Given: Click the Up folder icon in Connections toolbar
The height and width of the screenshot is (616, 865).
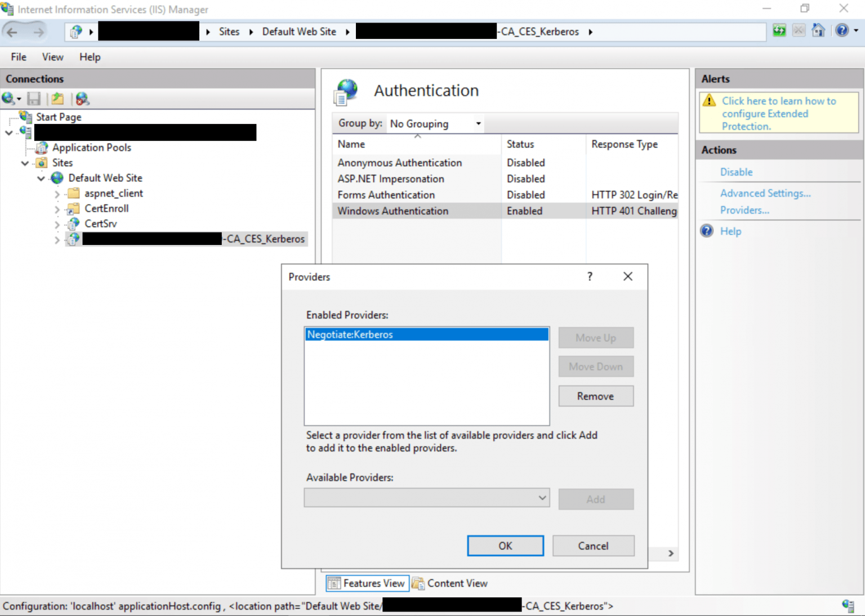Looking at the screenshot, I should click(57, 99).
